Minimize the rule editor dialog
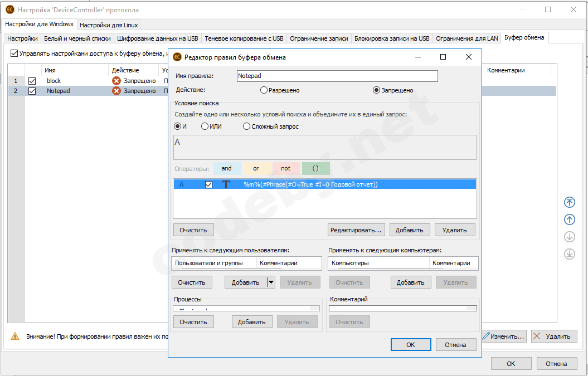Viewport: 588px width, 376px height. 418,57
